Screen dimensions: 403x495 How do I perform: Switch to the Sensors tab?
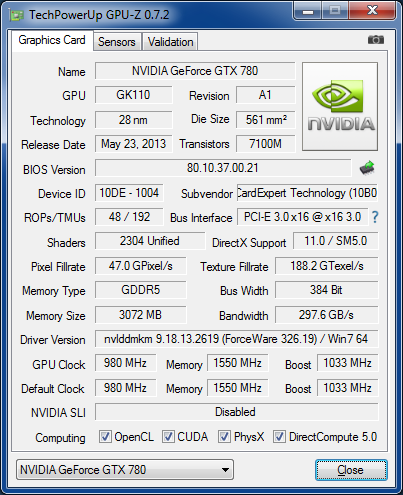[117, 42]
